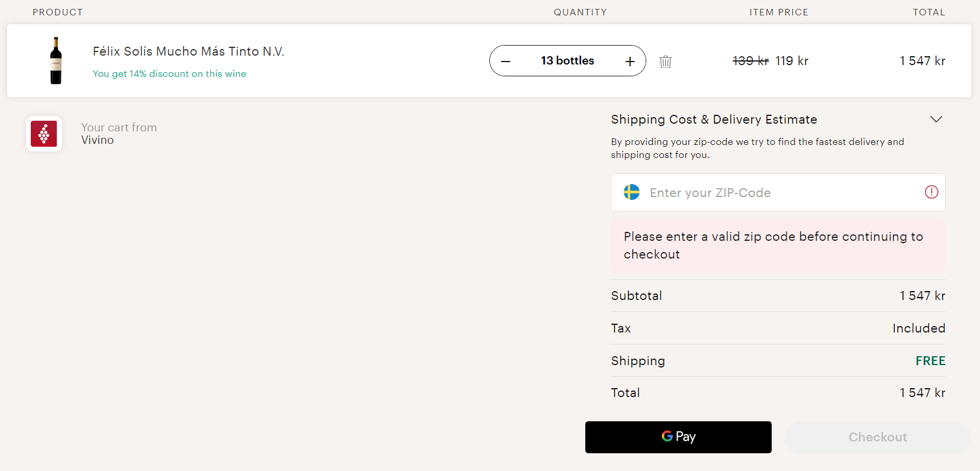Click the Vivino grape logo icon

coord(44,134)
